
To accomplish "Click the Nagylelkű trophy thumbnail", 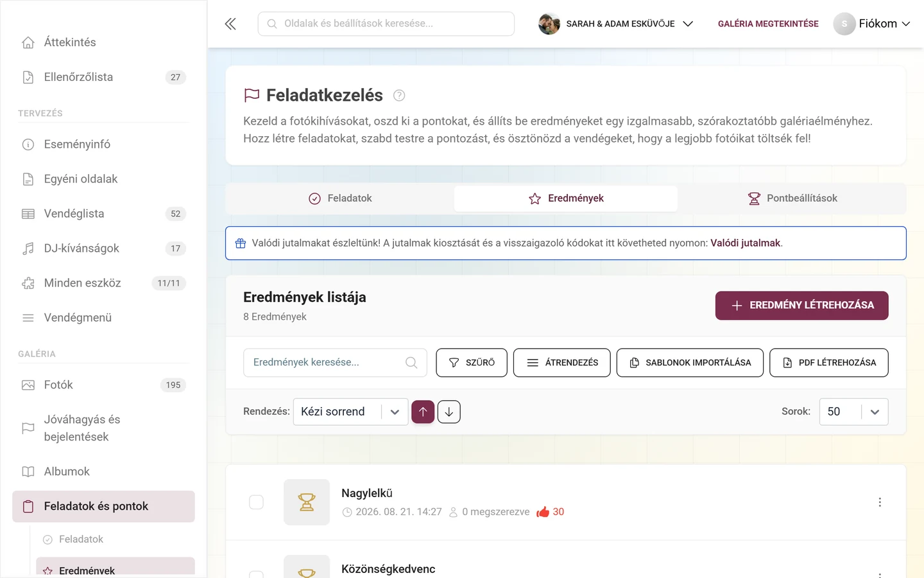I will click(x=307, y=502).
